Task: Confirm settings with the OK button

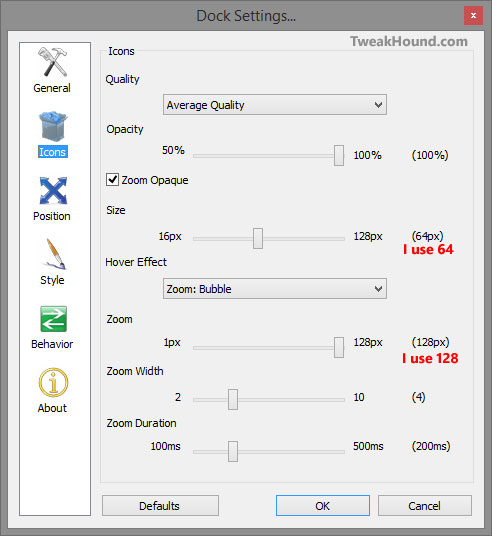Action: click(322, 506)
